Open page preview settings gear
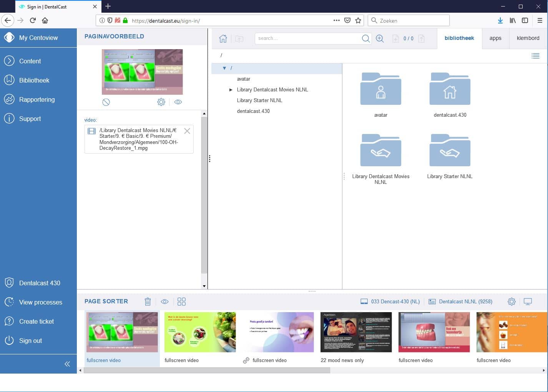548x392 pixels. [161, 102]
